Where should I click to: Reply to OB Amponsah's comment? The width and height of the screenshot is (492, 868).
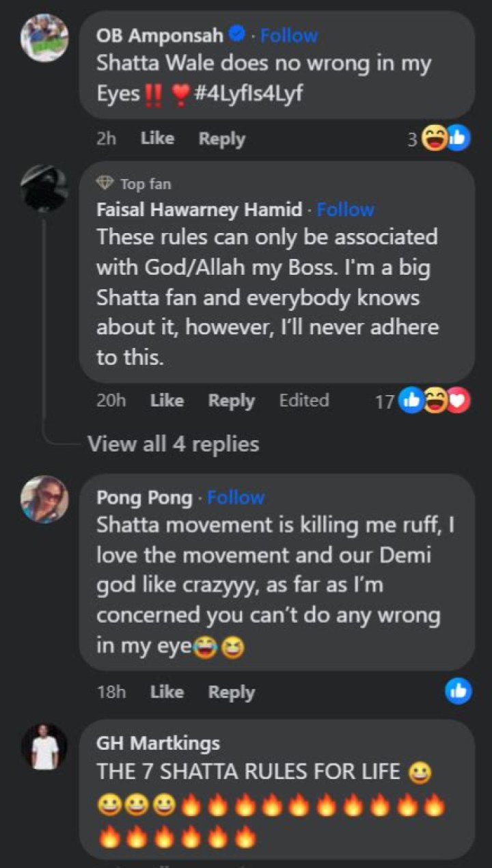point(221,139)
